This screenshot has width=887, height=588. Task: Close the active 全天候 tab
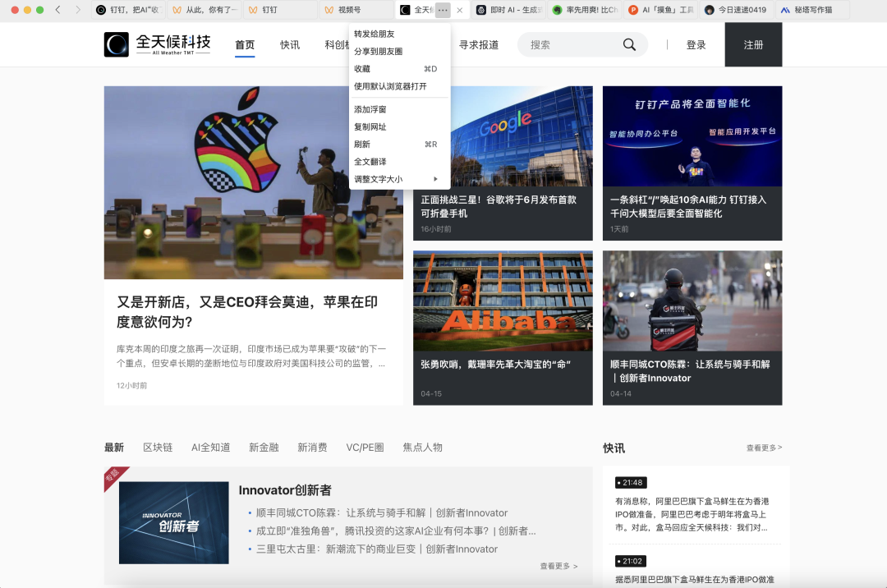(459, 10)
